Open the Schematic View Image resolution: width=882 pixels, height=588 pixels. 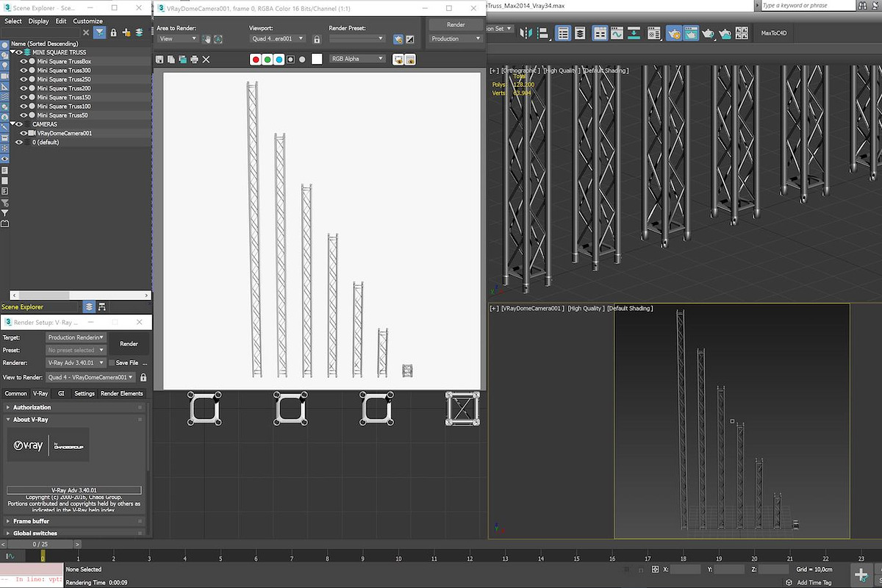(634, 33)
